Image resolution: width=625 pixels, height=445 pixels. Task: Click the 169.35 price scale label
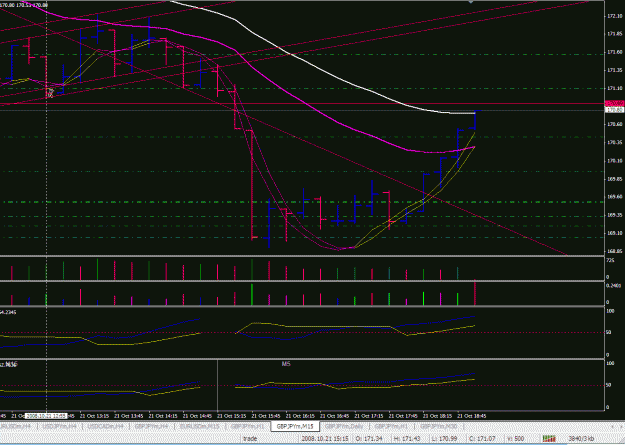(x=614, y=215)
